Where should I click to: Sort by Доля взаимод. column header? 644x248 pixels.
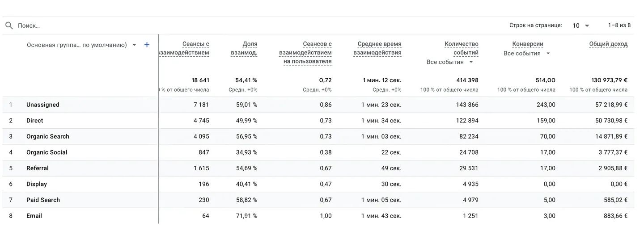[x=244, y=48]
